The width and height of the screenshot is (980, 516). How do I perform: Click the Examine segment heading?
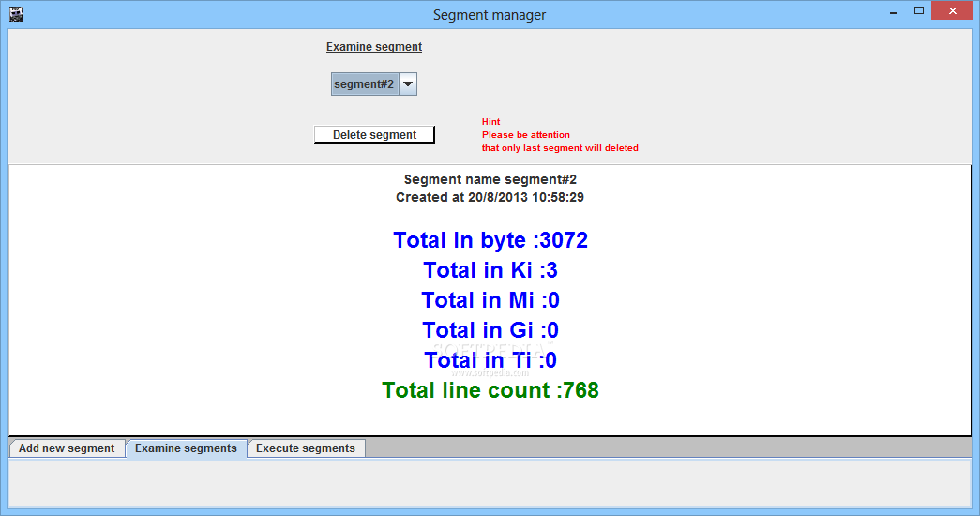pos(374,47)
